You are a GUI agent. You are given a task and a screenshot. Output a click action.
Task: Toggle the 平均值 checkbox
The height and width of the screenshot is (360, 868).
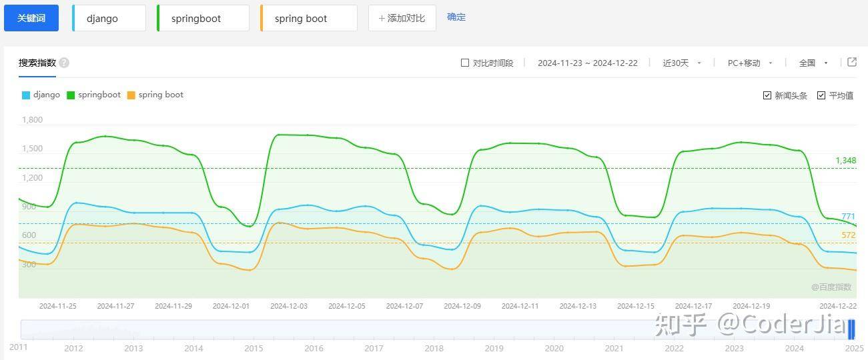pos(821,95)
